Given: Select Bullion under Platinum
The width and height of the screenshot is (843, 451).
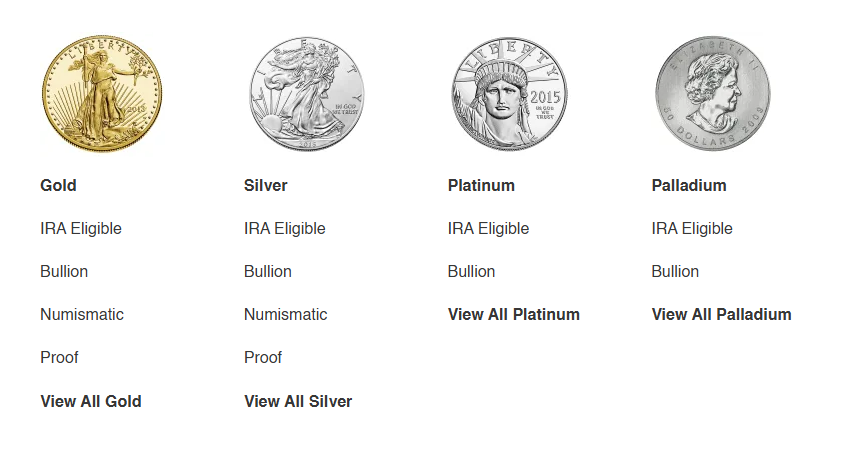Looking at the screenshot, I should click(471, 271).
